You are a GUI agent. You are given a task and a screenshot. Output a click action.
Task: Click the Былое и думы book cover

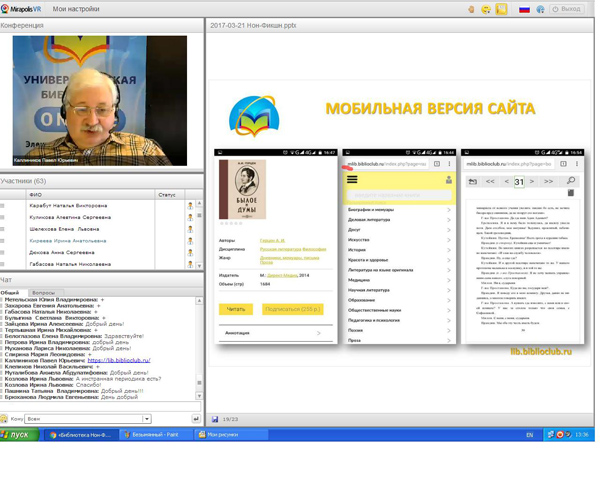(x=242, y=189)
